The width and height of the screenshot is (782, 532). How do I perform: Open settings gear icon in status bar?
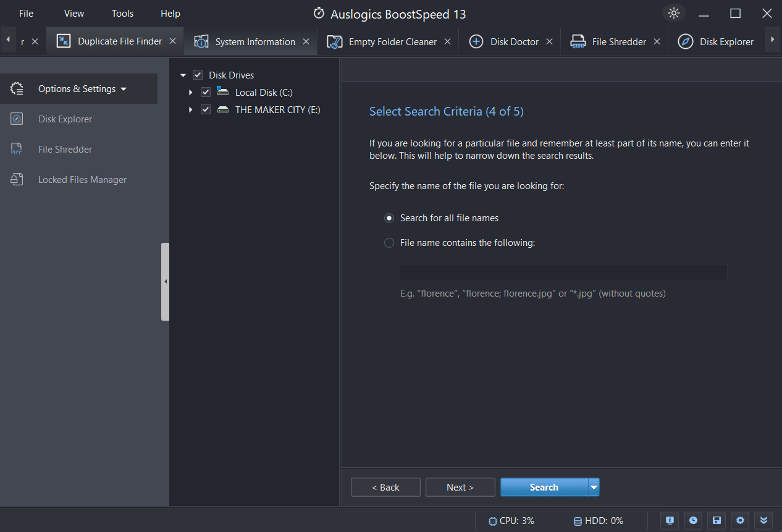click(x=740, y=520)
